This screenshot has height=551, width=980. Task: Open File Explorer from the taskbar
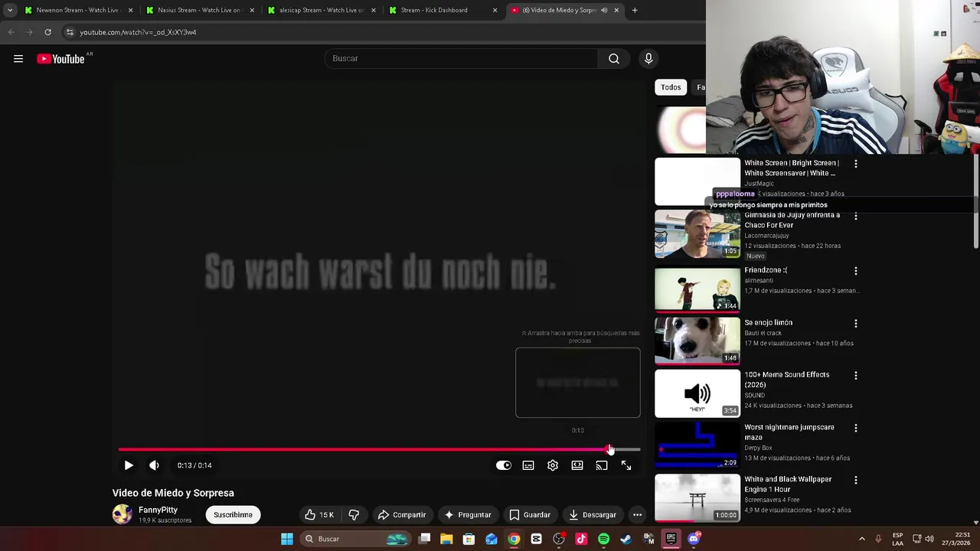click(x=446, y=539)
